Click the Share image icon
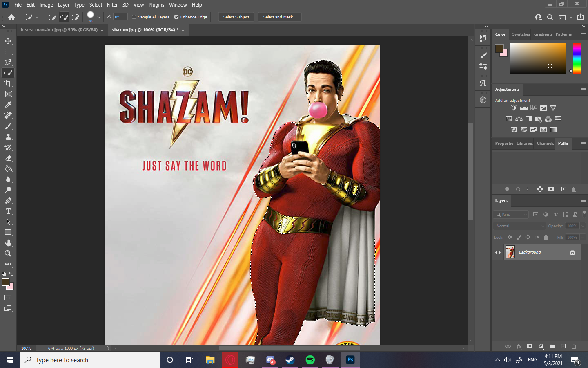 click(581, 17)
